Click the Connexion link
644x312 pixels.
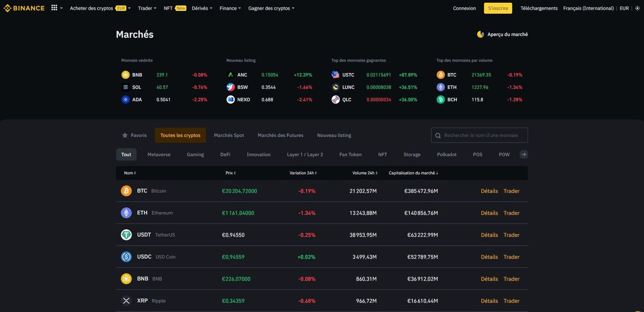tap(464, 8)
